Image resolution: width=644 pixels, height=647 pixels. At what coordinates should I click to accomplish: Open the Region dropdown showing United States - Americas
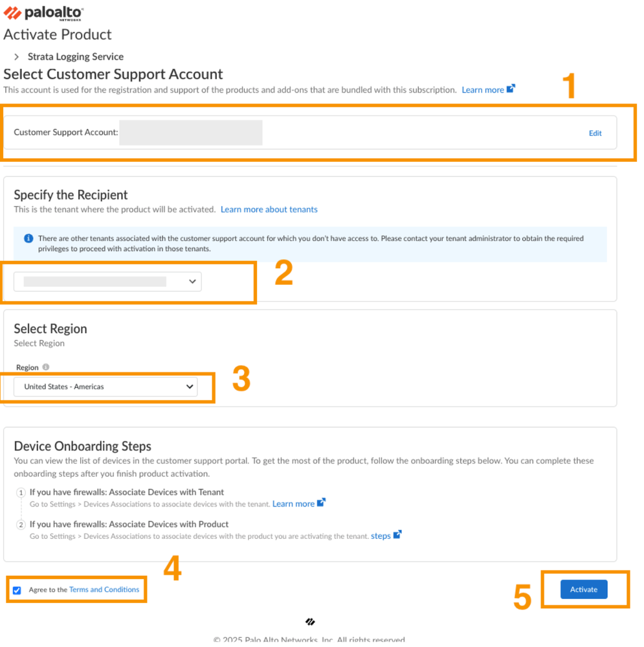[x=106, y=387]
